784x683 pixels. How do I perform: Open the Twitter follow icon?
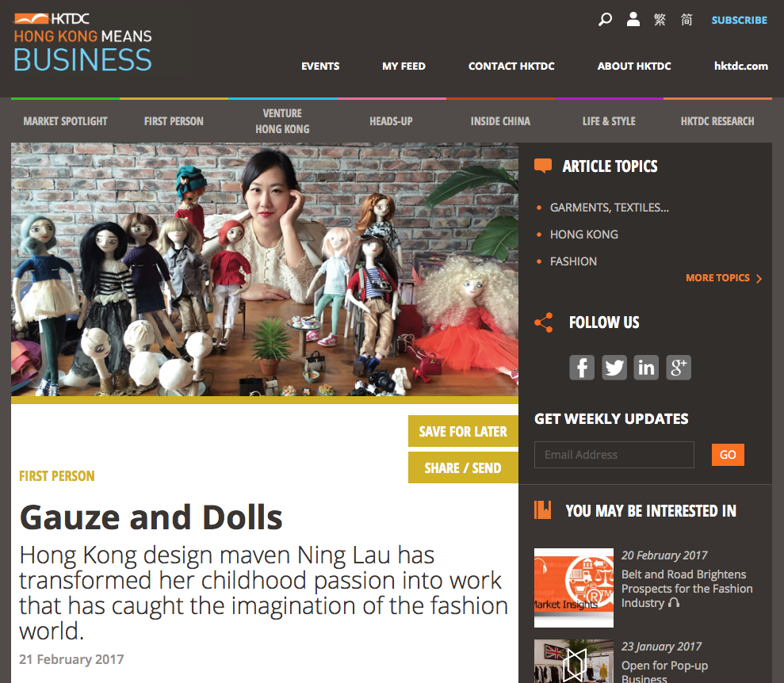click(614, 368)
